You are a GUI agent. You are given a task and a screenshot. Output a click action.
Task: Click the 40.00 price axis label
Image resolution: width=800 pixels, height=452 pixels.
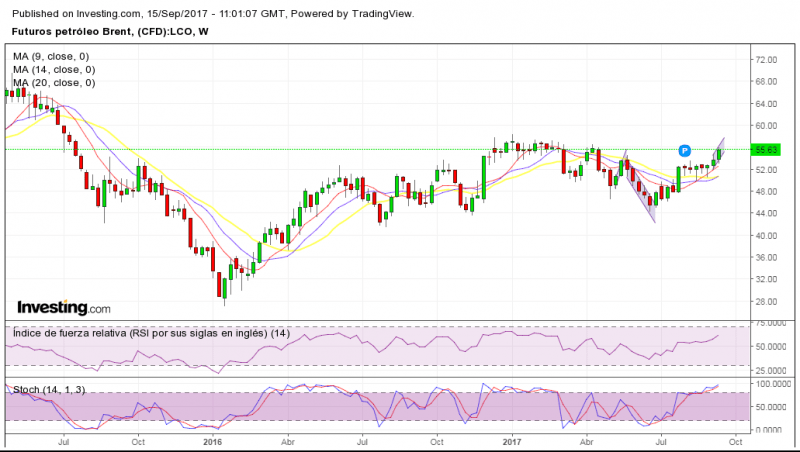pos(767,236)
